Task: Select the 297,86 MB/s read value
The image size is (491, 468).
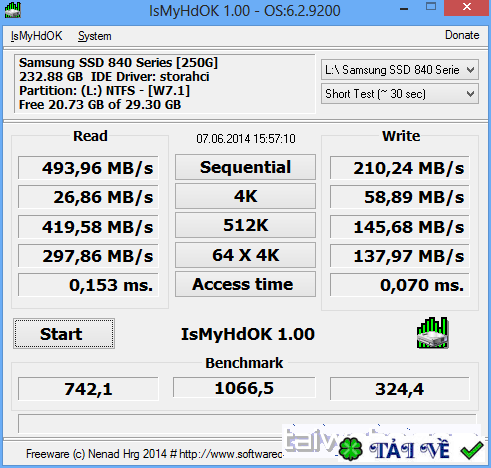Action: coord(88,256)
